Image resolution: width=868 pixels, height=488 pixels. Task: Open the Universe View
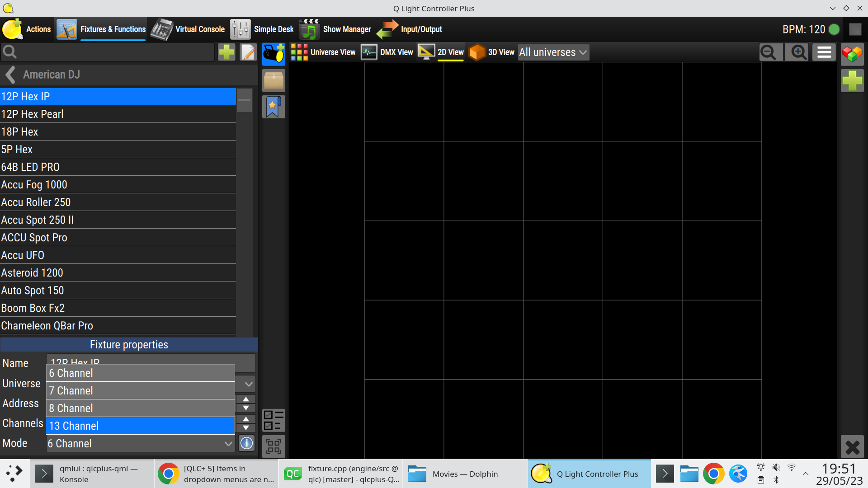pyautogui.click(x=324, y=52)
